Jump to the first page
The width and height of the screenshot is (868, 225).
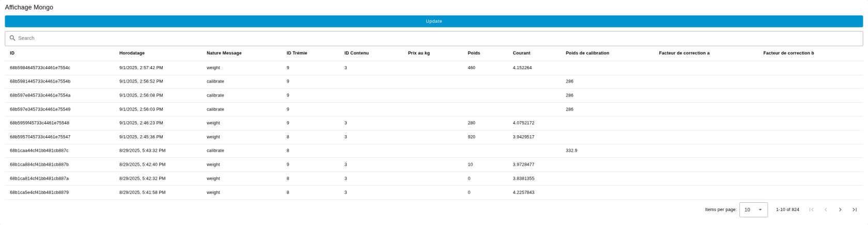tap(811, 210)
